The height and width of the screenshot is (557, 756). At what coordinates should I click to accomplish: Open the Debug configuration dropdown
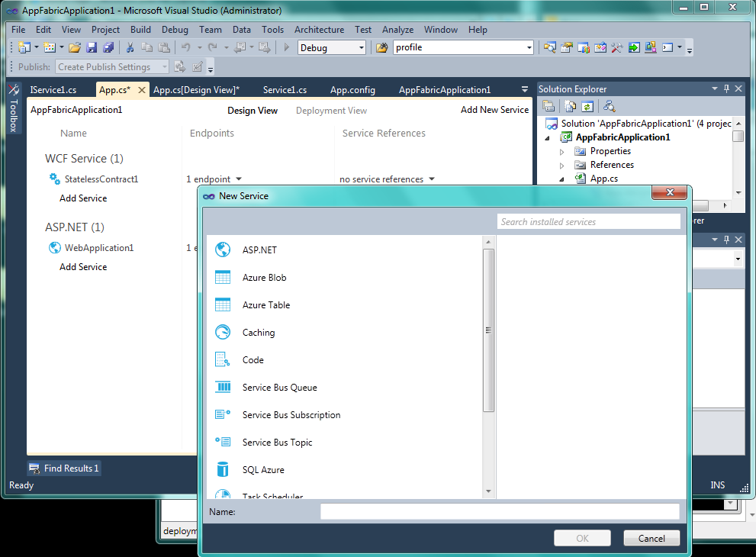tap(361, 48)
